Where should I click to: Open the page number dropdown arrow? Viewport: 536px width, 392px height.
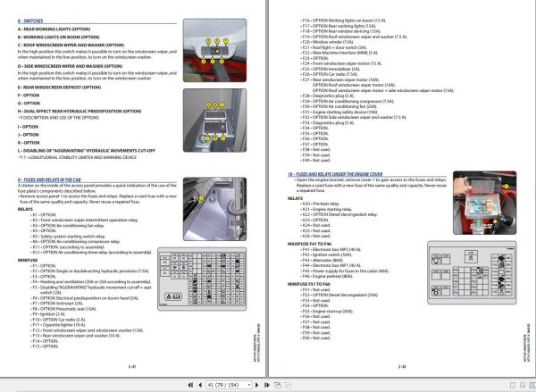coord(249,385)
